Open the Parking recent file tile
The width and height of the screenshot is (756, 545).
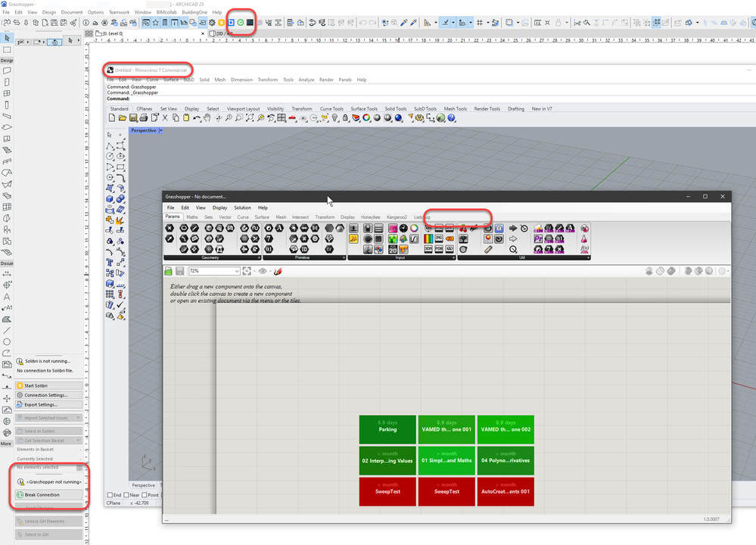tap(387, 430)
